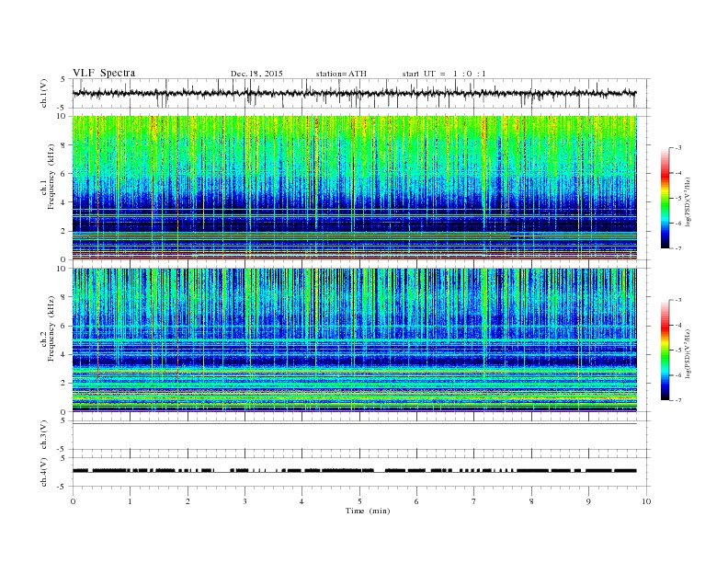
Task: Click the ch.1 voltage waveform trace
Action: pyautogui.click(x=355, y=93)
